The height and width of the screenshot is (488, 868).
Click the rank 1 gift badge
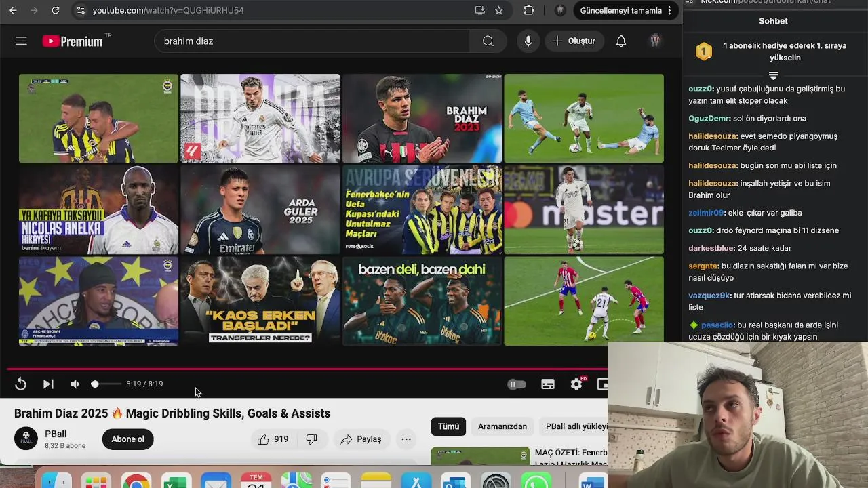point(704,52)
